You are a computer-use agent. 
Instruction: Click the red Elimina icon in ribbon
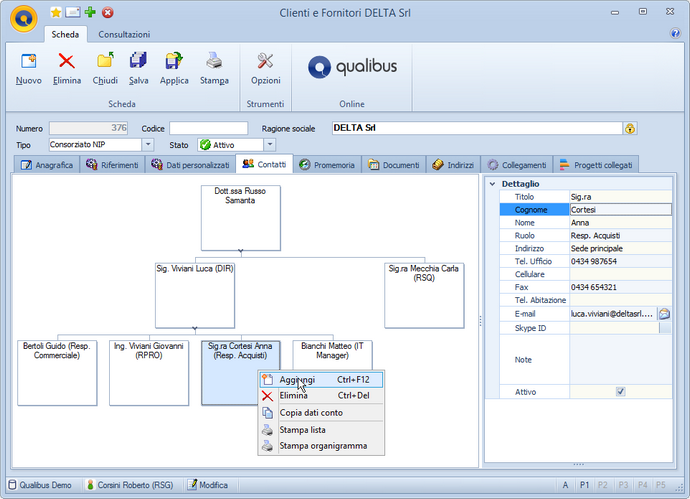[x=66, y=61]
